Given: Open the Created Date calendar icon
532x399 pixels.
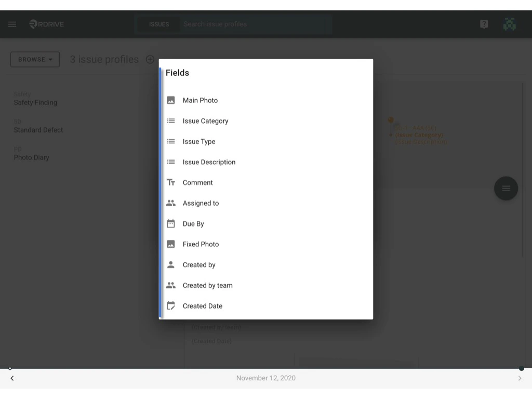Looking at the screenshot, I should pyautogui.click(x=170, y=305).
